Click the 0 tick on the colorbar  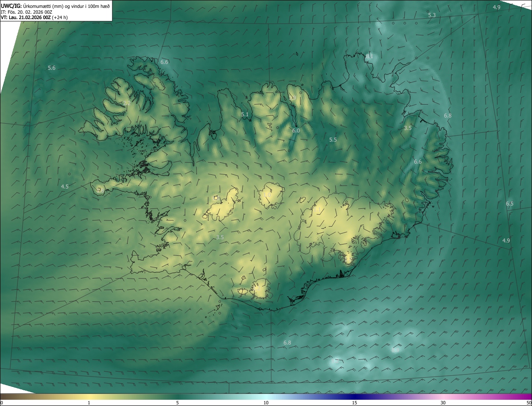pos(1,403)
